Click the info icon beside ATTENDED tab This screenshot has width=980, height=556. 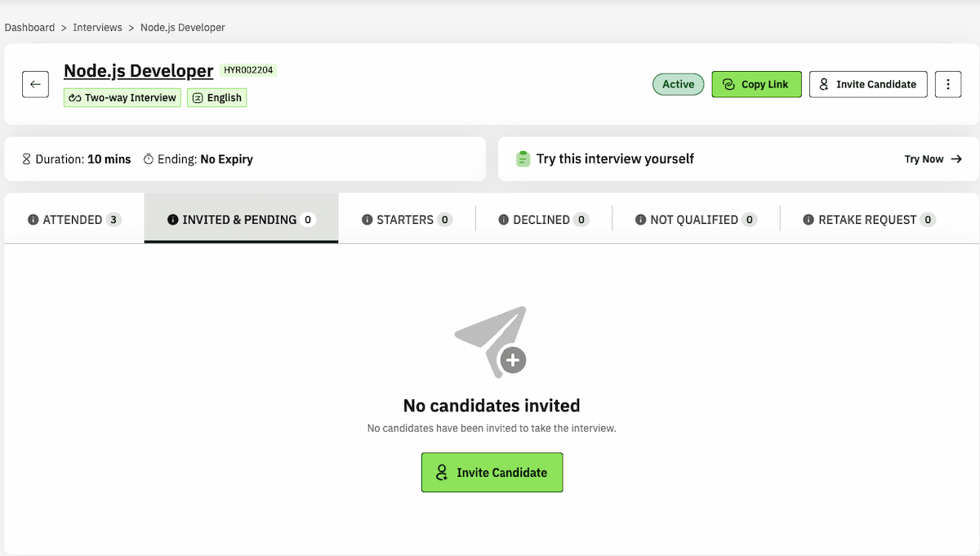[33, 220]
